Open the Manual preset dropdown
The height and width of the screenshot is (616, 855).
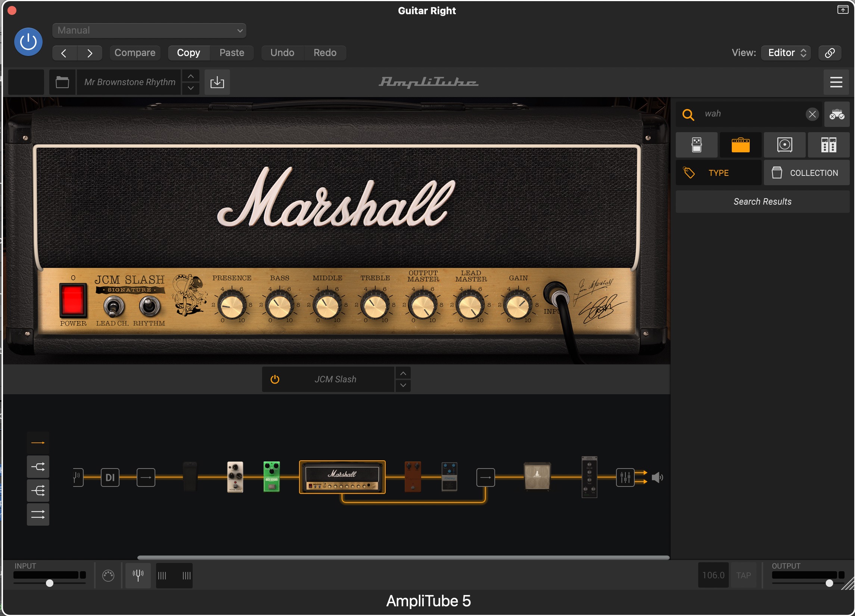tap(149, 31)
